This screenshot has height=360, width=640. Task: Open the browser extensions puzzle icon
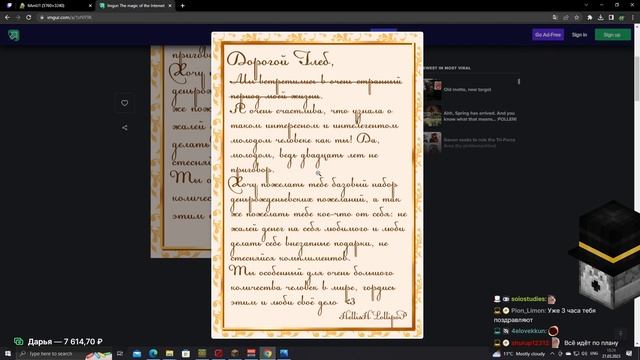point(590,18)
